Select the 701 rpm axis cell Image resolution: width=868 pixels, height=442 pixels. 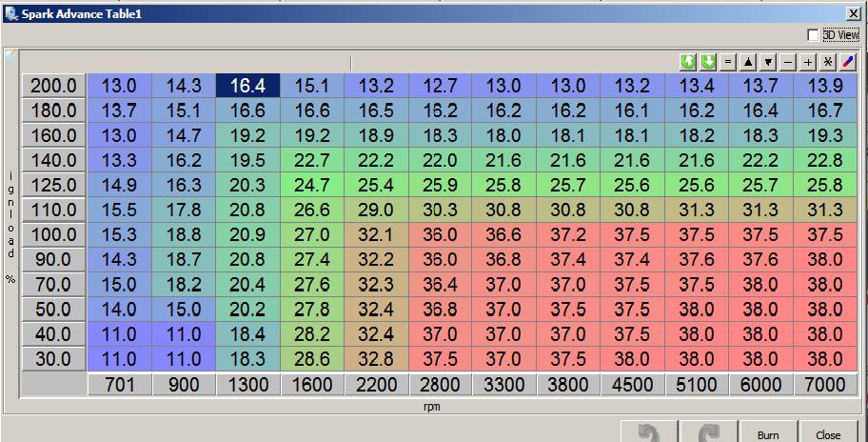tap(119, 385)
